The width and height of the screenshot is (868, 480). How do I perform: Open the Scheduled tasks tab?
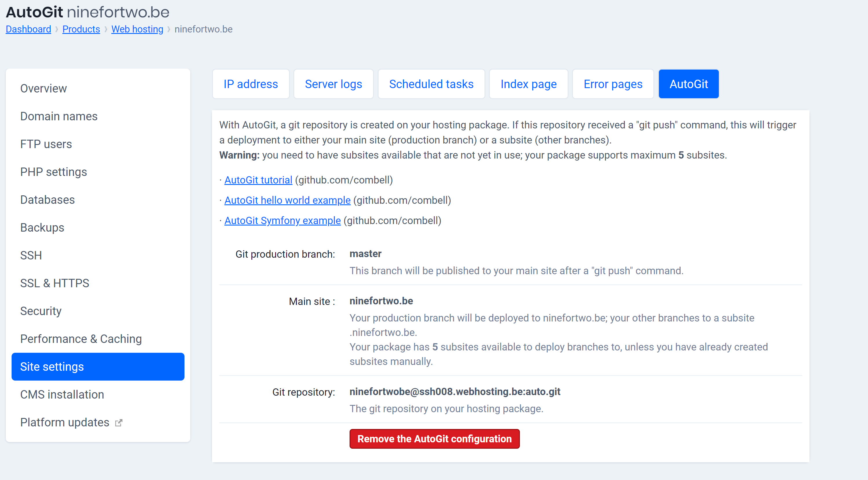[x=431, y=84]
